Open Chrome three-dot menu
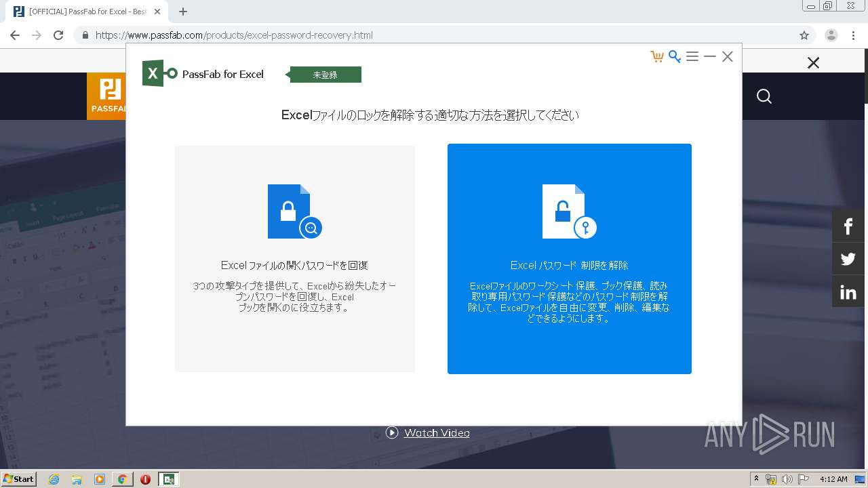Image resolution: width=868 pixels, height=488 pixels. coord(854,35)
